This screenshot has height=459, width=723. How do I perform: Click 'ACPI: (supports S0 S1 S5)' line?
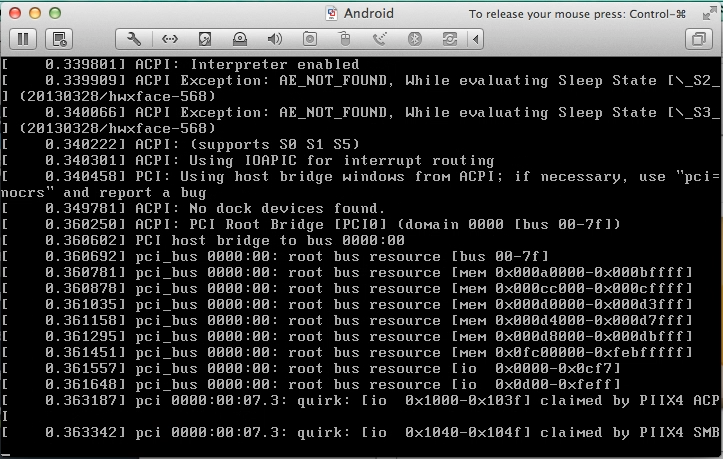[x=180, y=144]
